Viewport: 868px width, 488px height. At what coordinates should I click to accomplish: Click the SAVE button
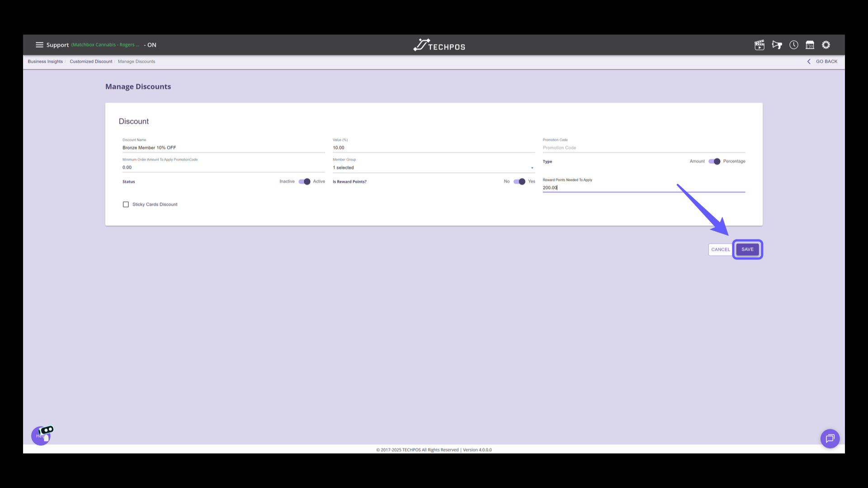click(747, 249)
